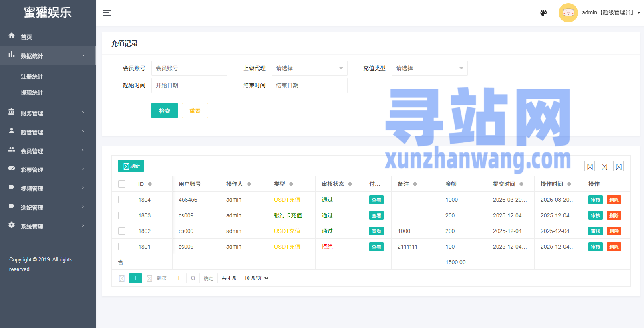Click the 彩票管理 gamepad icon
Screen dimensions: 644x328
(12, 168)
